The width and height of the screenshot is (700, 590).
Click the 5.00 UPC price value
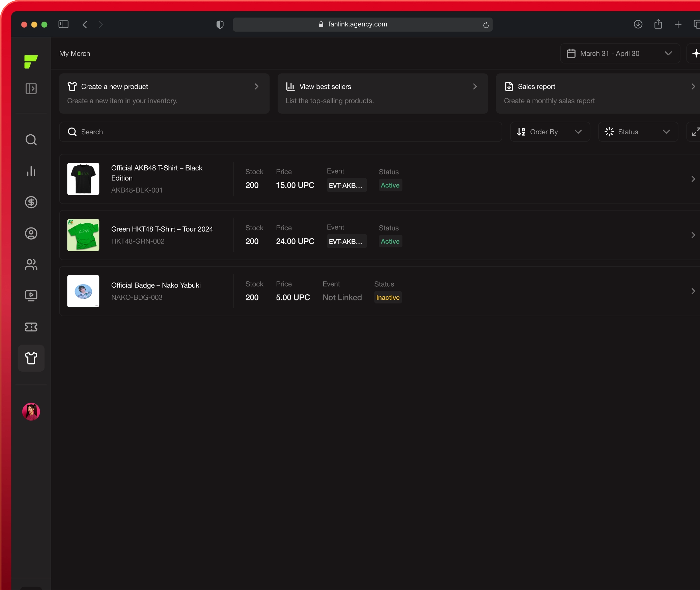293,297
